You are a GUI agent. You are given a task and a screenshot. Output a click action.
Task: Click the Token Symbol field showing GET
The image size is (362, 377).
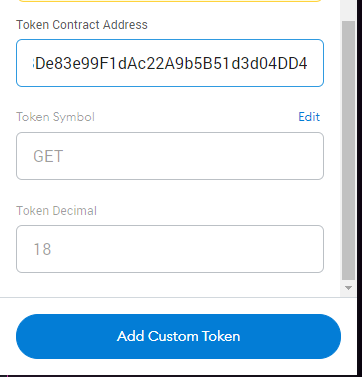pyautogui.click(x=170, y=156)
